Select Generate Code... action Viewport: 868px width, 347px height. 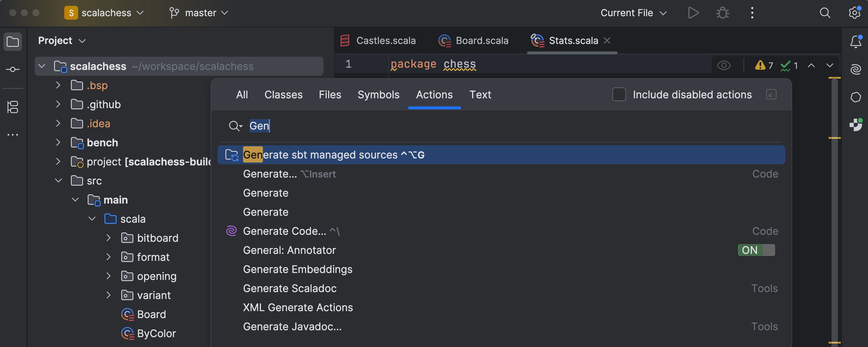(501, 231)
